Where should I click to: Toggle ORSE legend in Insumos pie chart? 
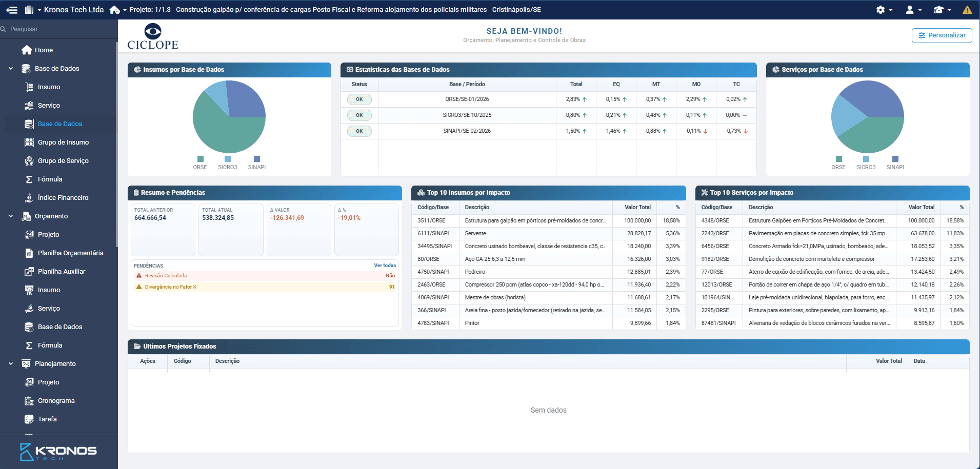pyautogui.click(x=200, y=163)
